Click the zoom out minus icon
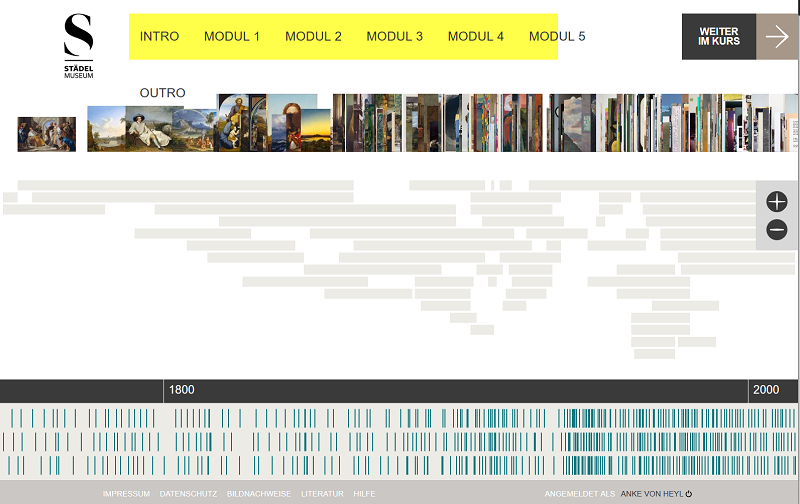800x504 pixels. 777,230
